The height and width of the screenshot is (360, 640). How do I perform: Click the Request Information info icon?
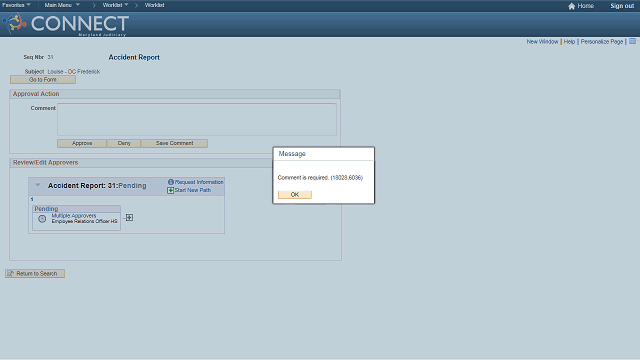tap(171, 182)
